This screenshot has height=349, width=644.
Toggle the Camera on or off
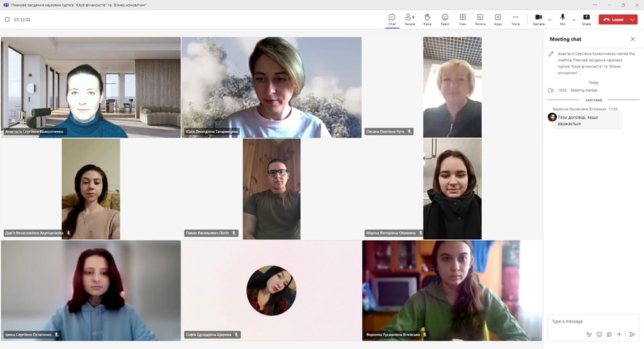tap(538, 19)
